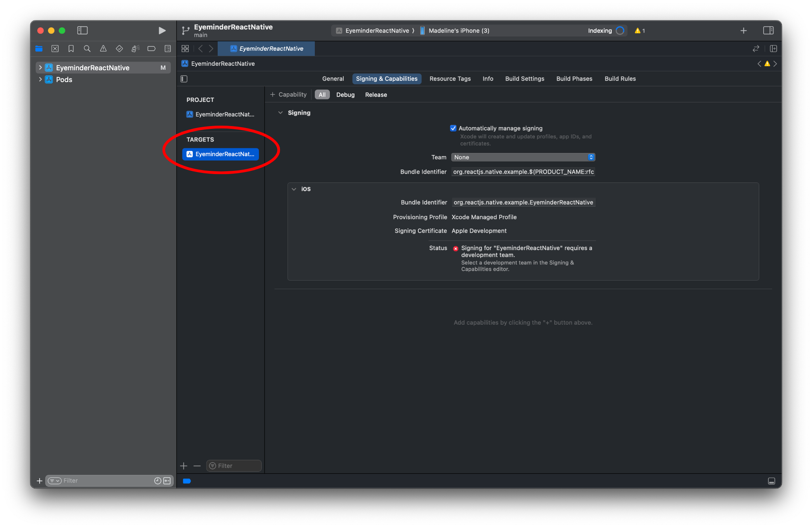Toggle the debug area at bottom right
The height and width of the screenshot is (528, 812).
[772, 481]
